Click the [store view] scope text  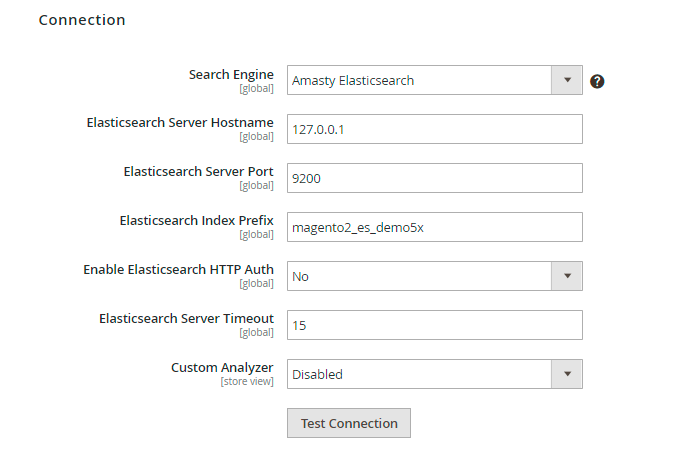point(247,381)
